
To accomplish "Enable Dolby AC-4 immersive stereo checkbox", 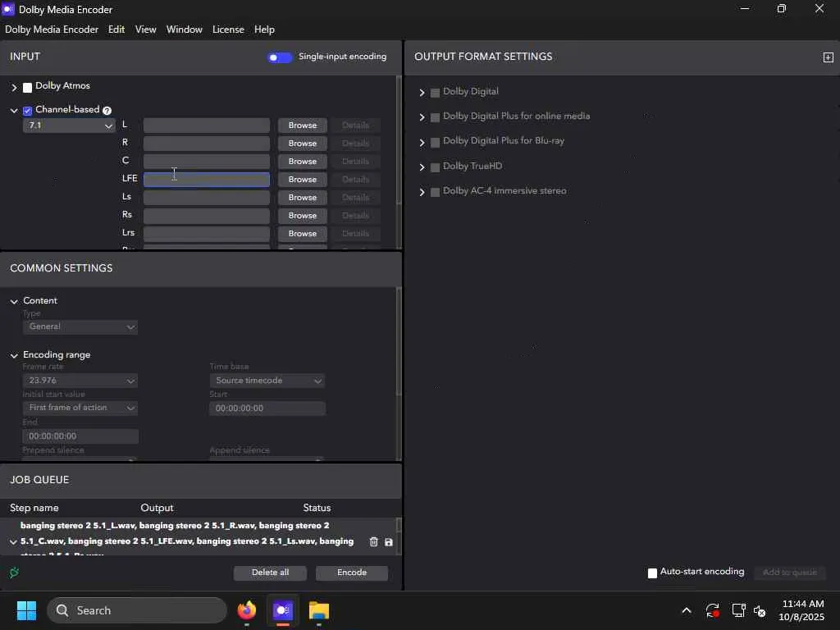I will 435,192.
